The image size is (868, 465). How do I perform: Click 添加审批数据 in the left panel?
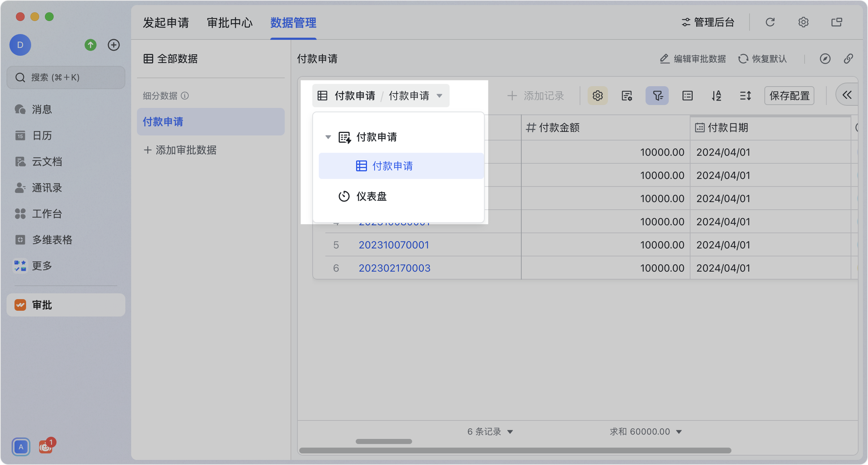[180, 150]
